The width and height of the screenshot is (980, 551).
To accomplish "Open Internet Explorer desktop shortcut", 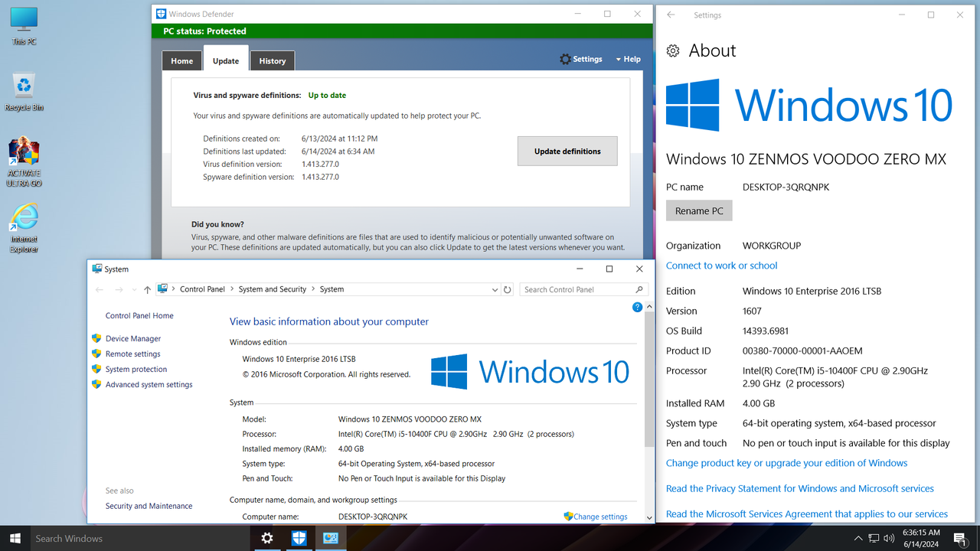I will click(x=24, y=228).
